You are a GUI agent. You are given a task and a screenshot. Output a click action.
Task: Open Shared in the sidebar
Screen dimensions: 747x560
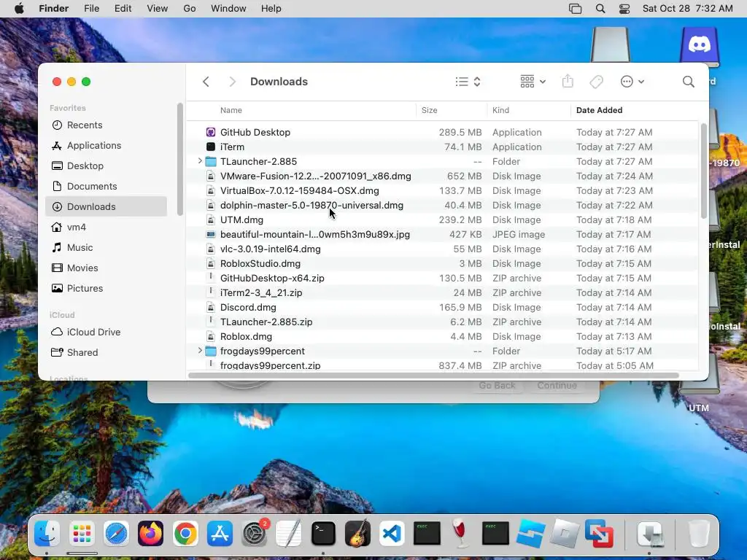[106, 352]
